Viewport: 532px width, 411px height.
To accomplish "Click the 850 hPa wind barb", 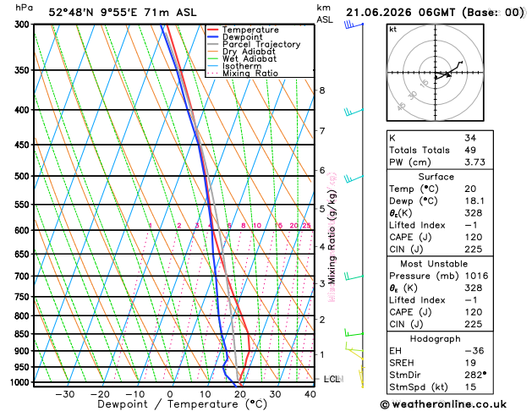I will [354, 332].
